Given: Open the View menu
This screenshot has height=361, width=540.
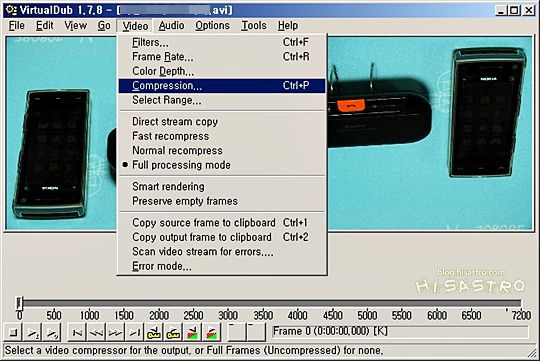Looking at the screenshot, I should (75, 26).
